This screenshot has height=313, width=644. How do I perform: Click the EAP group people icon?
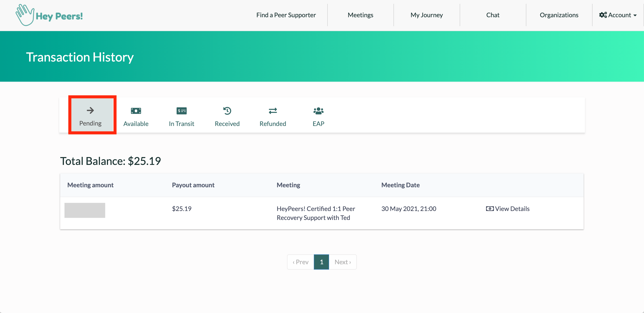tap(318, 111)
